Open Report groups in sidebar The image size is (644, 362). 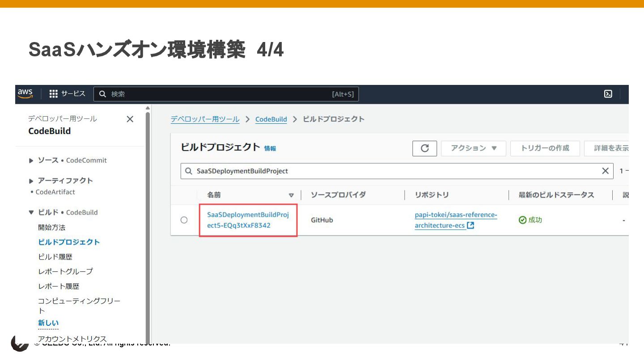click(65, 271)
